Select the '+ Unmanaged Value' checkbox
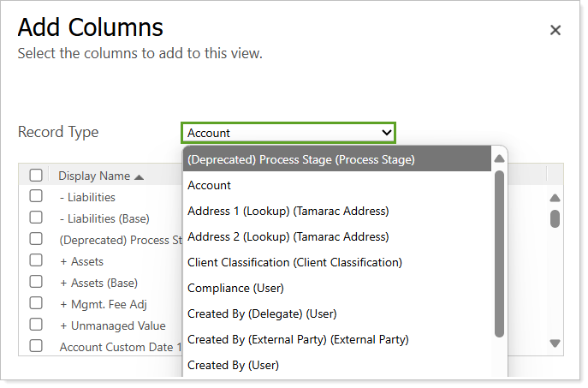Viewport: 588px width, 388px height. click(x=36, y=325)
